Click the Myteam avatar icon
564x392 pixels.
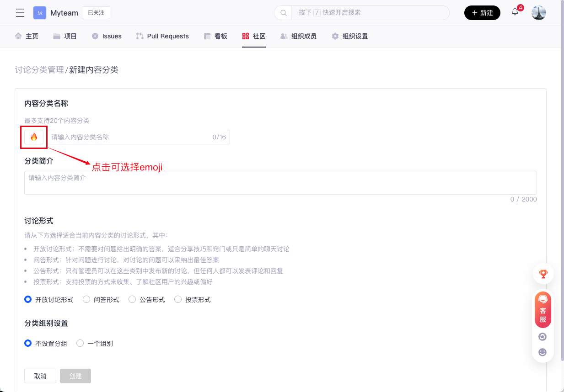(40, 13)
